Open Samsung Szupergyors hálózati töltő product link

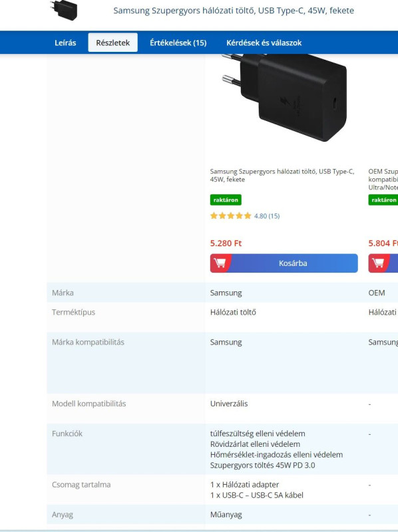tap(282, 176)
